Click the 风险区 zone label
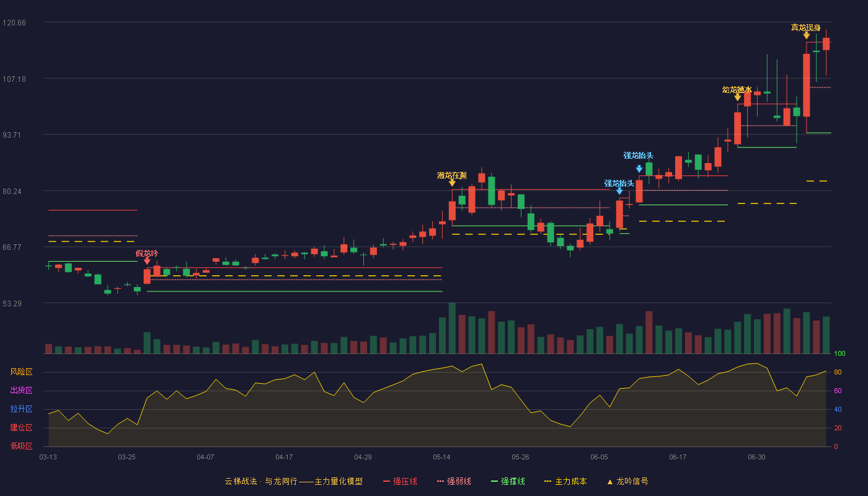This screenshot has height=496, width=868. click(x=21, y=372)
